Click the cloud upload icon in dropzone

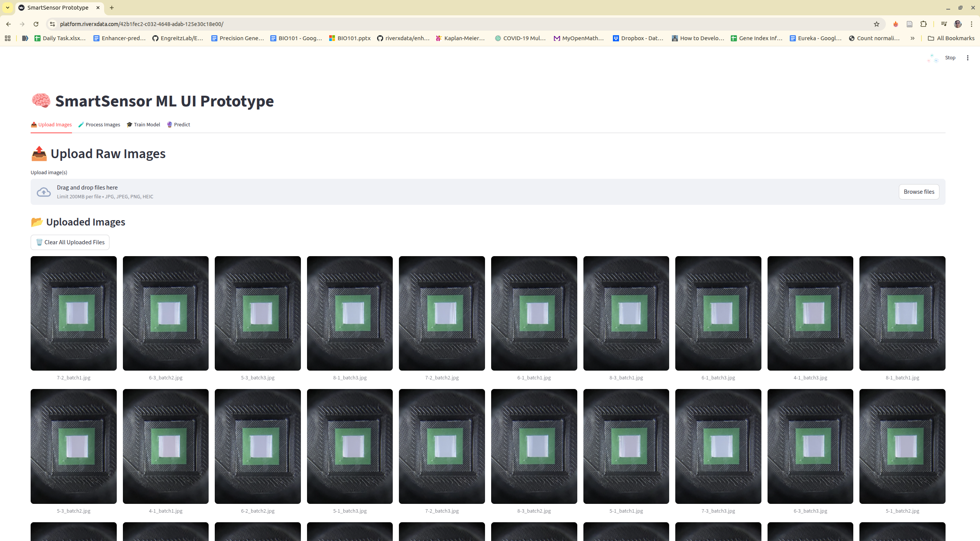[x=44, y=192]
